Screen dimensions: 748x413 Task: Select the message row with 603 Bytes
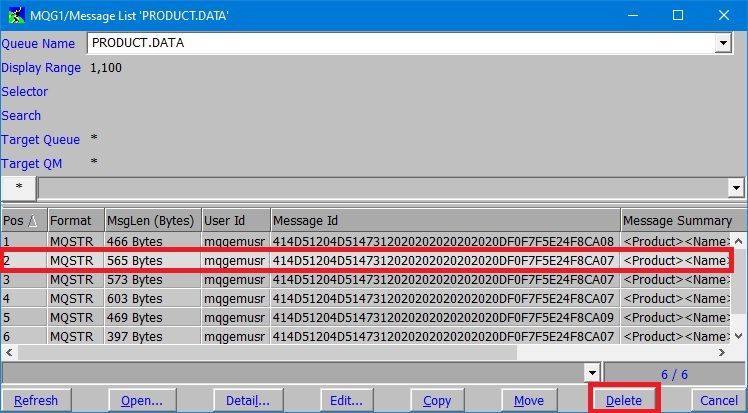(365, 299)
